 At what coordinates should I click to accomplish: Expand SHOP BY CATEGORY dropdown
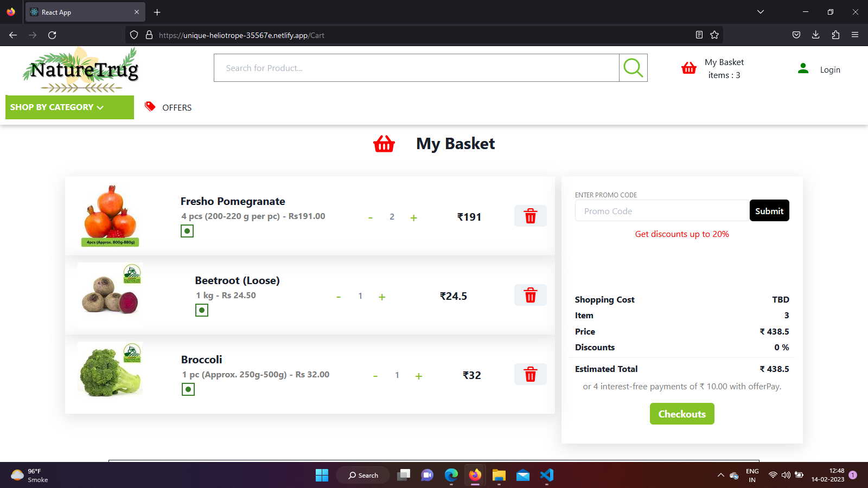coord(69,107)
